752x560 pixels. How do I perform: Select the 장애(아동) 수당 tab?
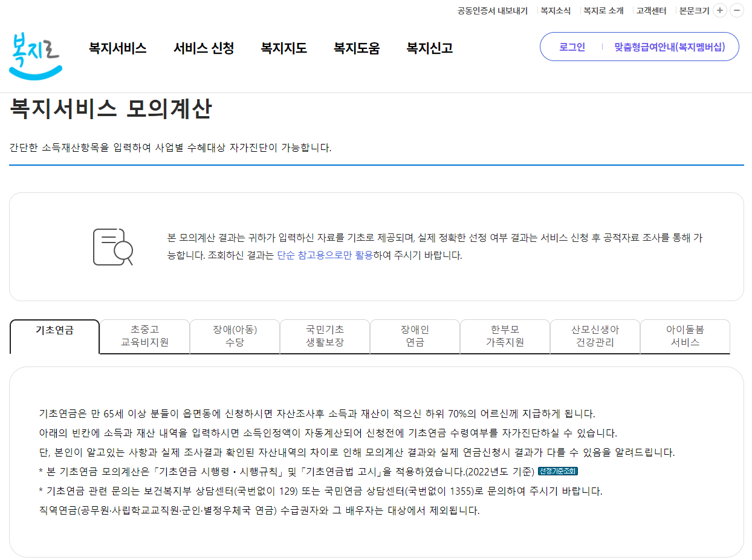click(235, 337)
